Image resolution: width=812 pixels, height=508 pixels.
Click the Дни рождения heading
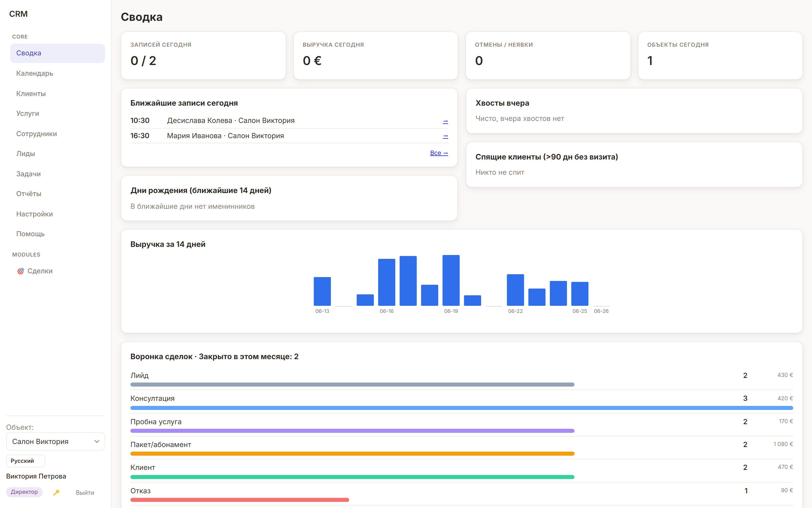[x=201, y=190]
